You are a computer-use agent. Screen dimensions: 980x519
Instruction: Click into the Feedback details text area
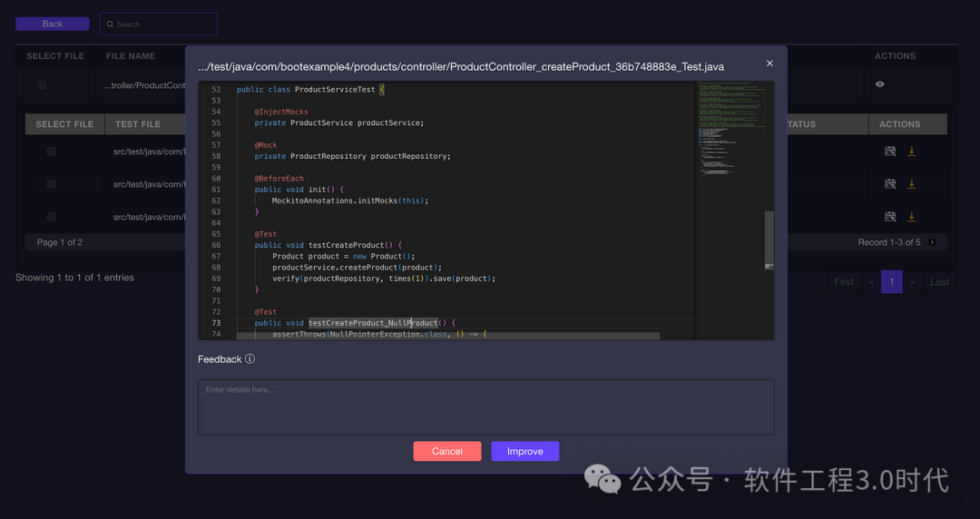[486, 407]
